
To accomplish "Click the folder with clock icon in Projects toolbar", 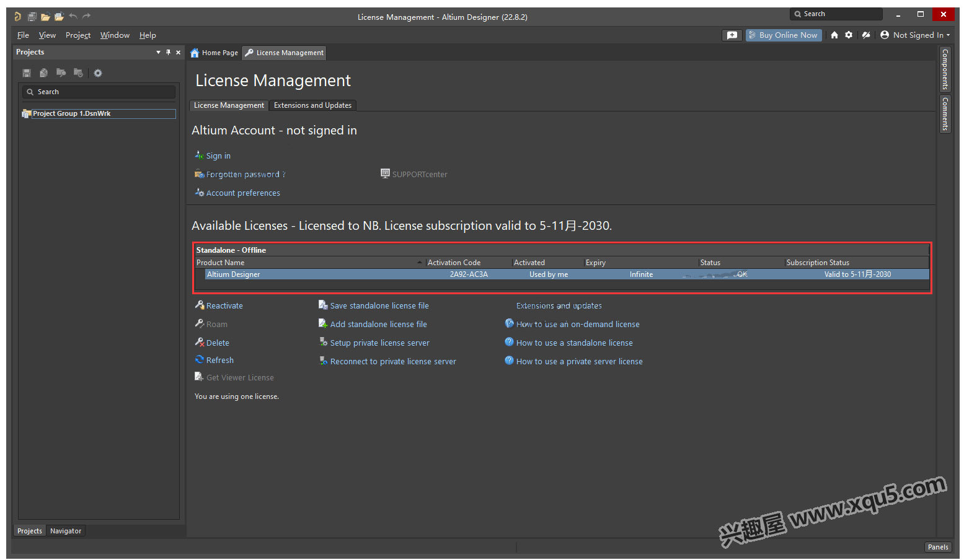I will pyautogui.click(x=78, y=73).
